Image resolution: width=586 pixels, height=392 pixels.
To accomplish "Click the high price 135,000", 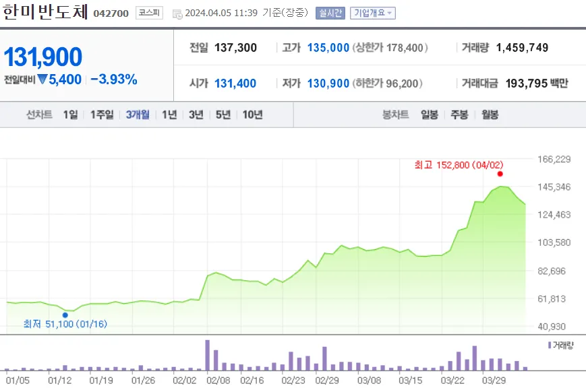I will (x=328, y=48).
